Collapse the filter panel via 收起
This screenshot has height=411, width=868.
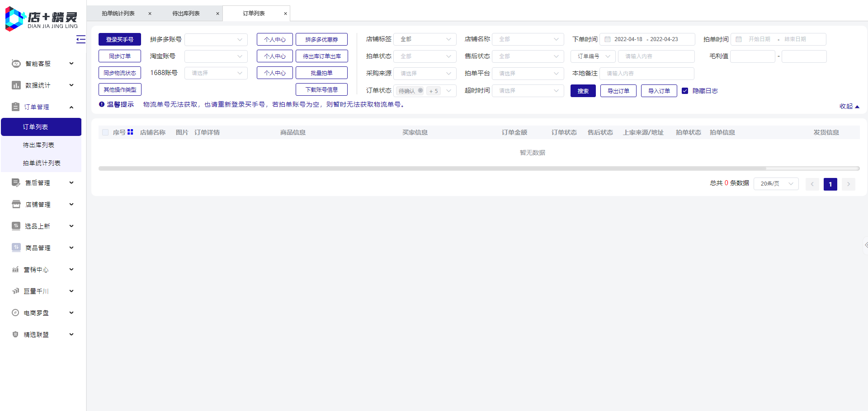(x=849, y=106)
